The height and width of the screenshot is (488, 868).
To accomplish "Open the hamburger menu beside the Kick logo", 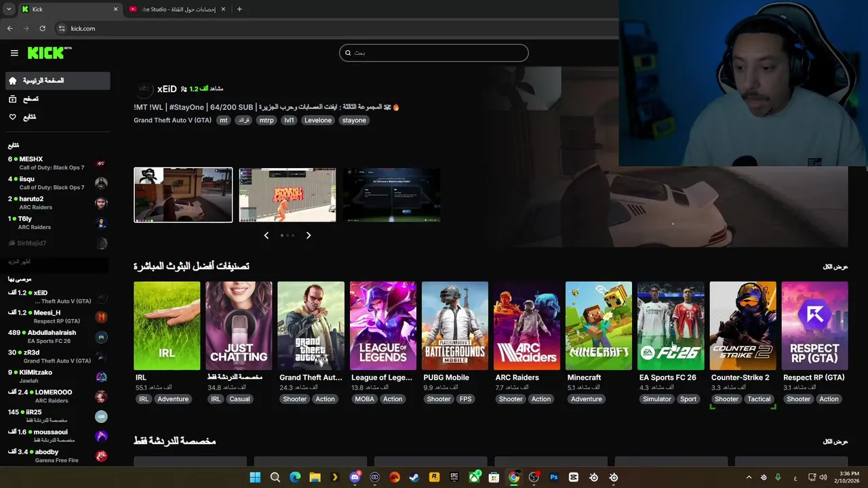I will click(14, 53).
